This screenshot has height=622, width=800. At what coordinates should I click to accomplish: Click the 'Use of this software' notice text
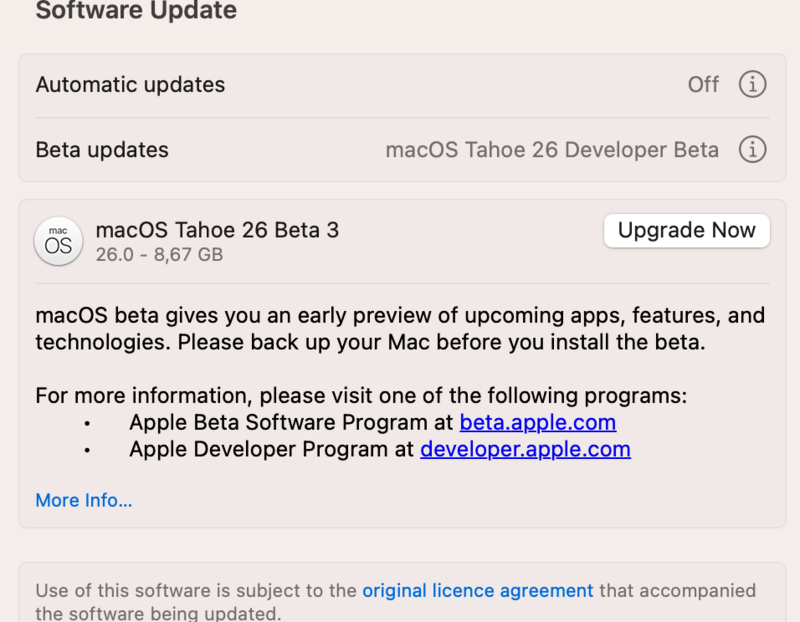(x=197, y=591)
